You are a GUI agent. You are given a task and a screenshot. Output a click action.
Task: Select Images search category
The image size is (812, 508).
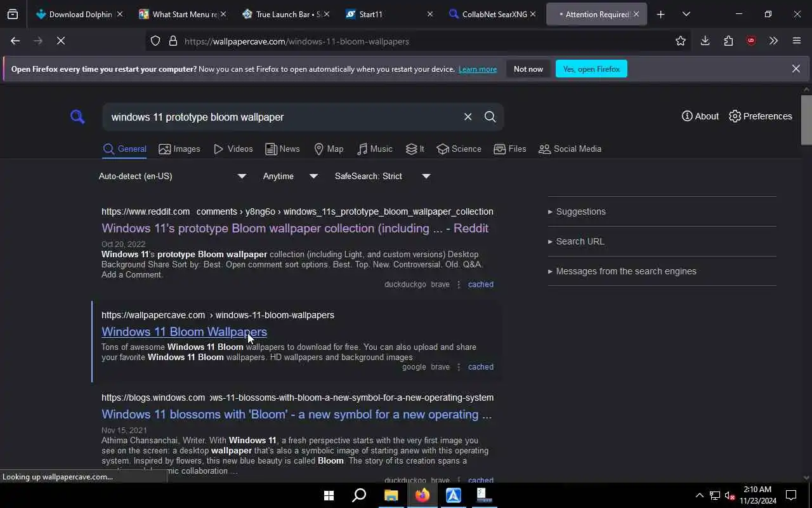(180, 149)
